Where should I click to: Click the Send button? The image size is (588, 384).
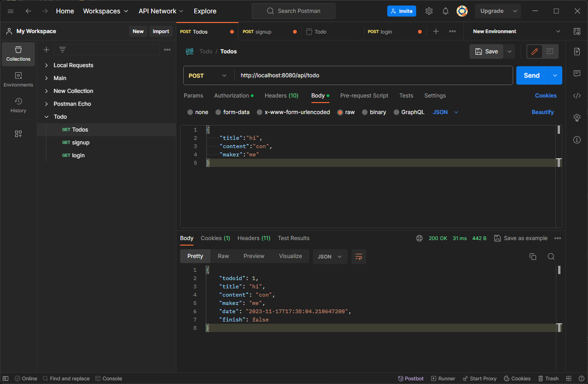click(x=532, y=75)
